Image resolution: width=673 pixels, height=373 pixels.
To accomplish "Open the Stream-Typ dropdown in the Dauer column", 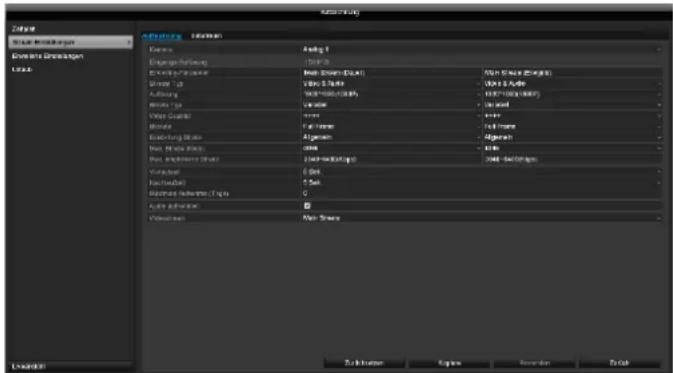I will point(391,84).
